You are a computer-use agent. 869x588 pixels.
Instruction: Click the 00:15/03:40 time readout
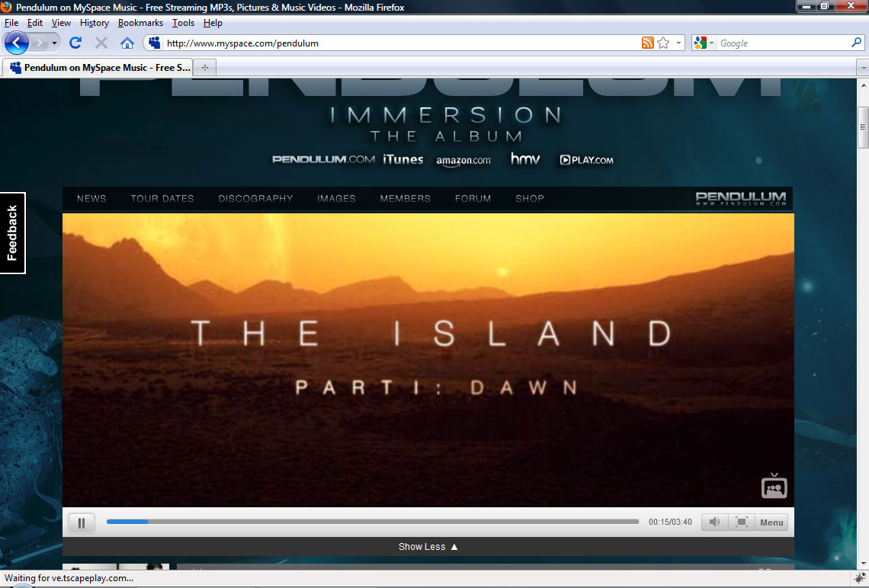670,522
